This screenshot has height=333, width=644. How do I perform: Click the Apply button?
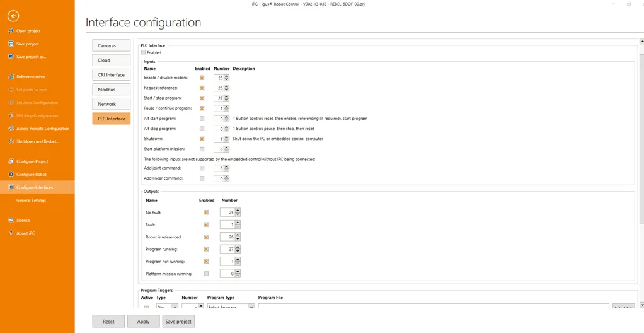143,322
